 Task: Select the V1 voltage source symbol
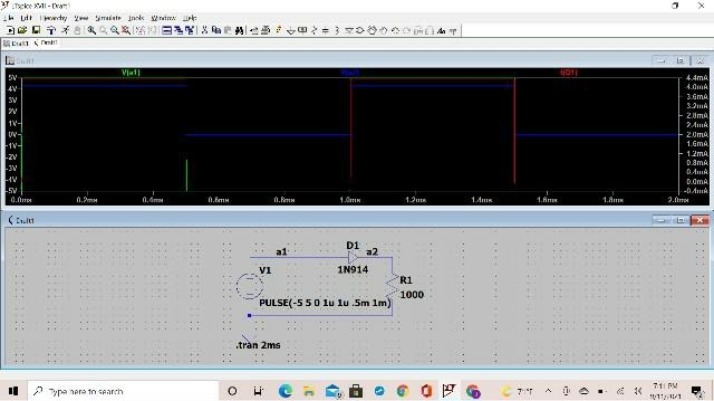(249, 286)
